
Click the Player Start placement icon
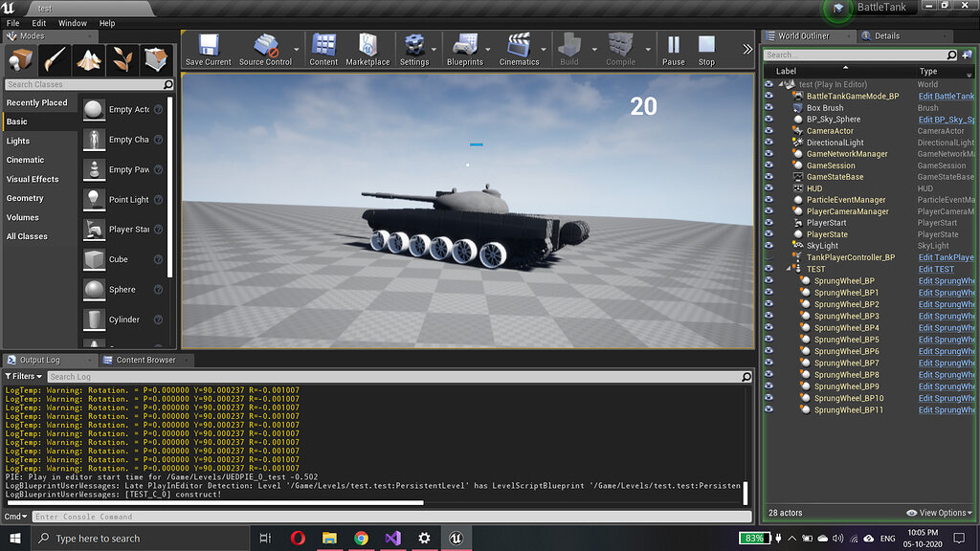(94, 230)
